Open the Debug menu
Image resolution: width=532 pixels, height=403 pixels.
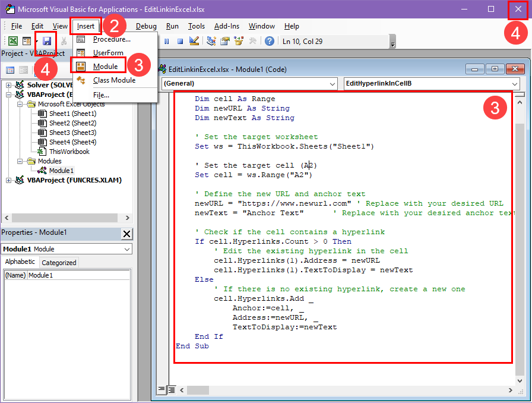[x=146, y=26]
